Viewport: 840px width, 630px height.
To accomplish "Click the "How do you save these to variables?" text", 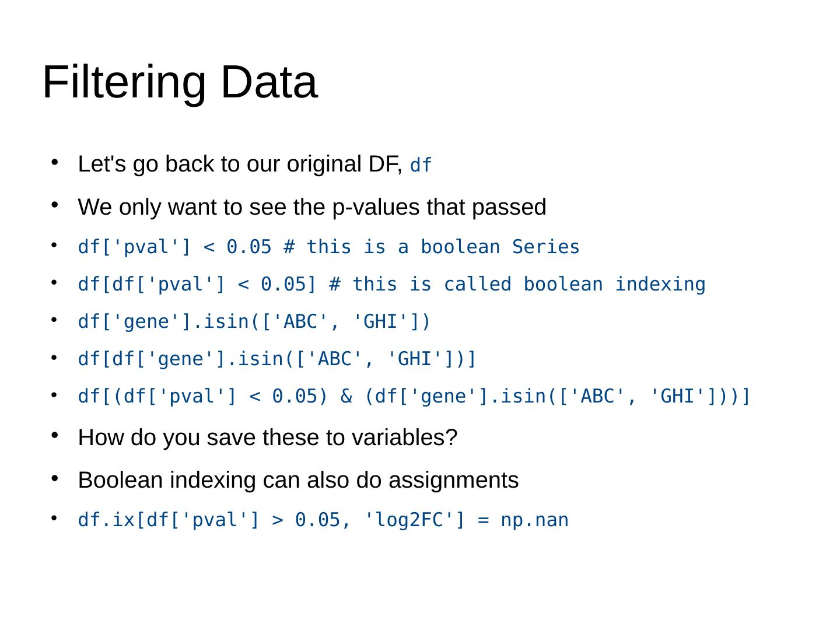I will coord(267,437).
